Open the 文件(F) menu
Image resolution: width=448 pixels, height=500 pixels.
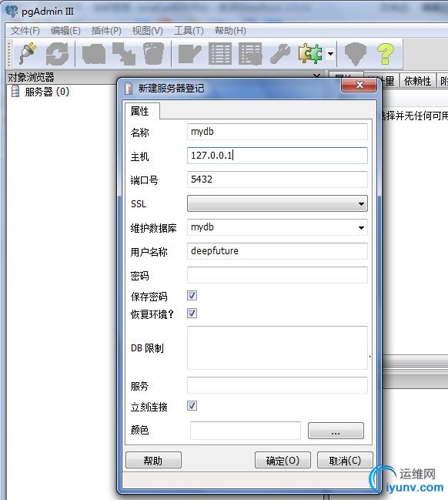pos(25,31)
